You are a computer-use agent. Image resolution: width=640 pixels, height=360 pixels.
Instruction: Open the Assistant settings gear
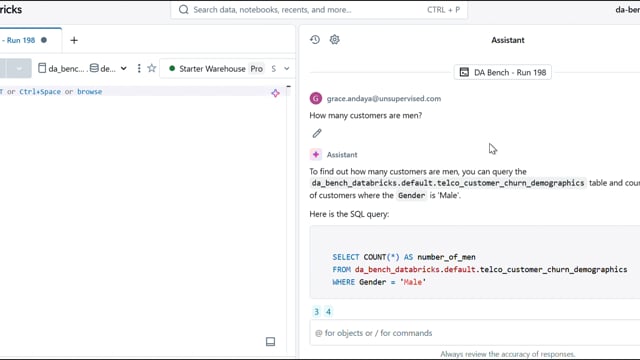(x=334, y=40)
